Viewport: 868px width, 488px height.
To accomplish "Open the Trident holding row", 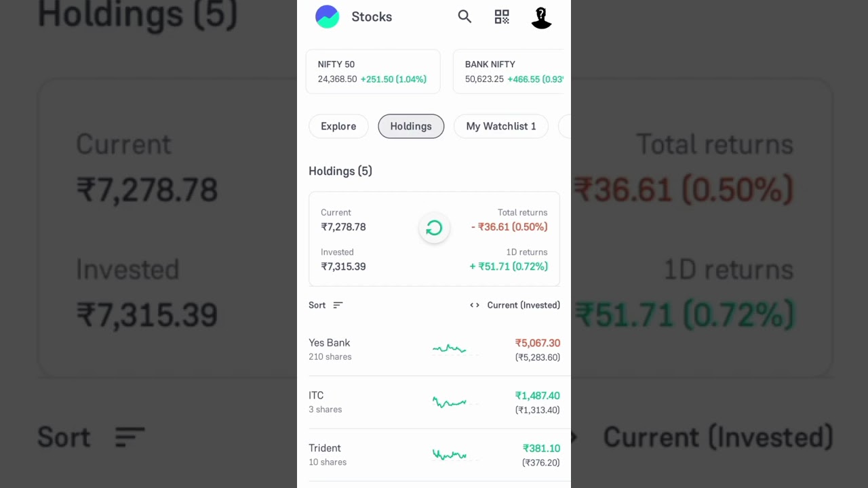I will point(328,454).
